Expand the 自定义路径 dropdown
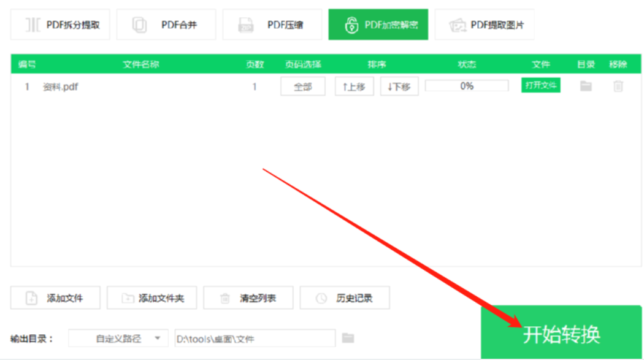This screenshot has width=644, height=360. 118,339
